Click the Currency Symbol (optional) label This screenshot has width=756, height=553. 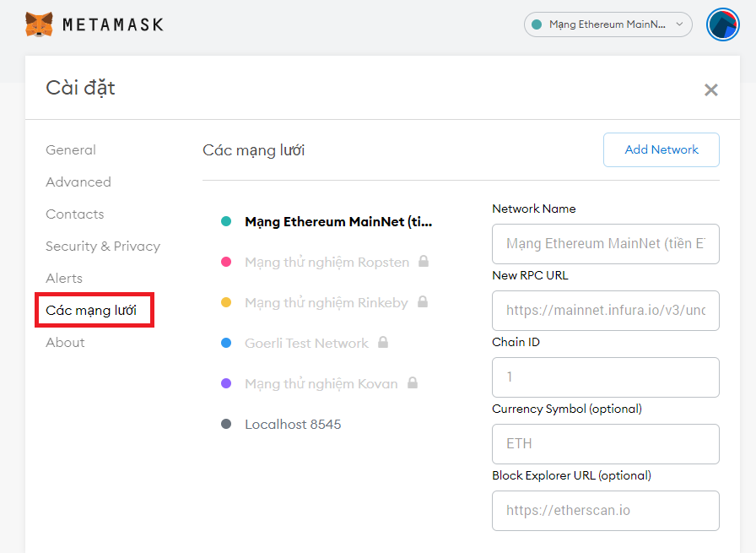[x=567, y=409]
